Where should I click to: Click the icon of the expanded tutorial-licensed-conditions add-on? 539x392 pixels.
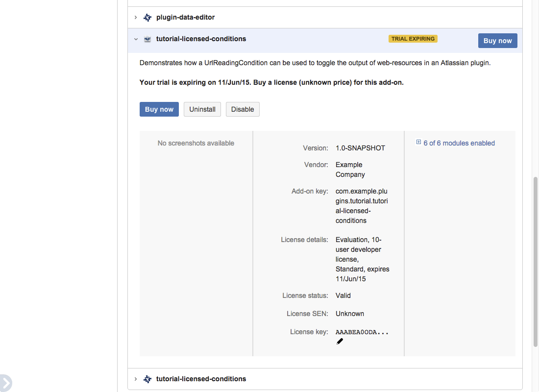(147, 39)
